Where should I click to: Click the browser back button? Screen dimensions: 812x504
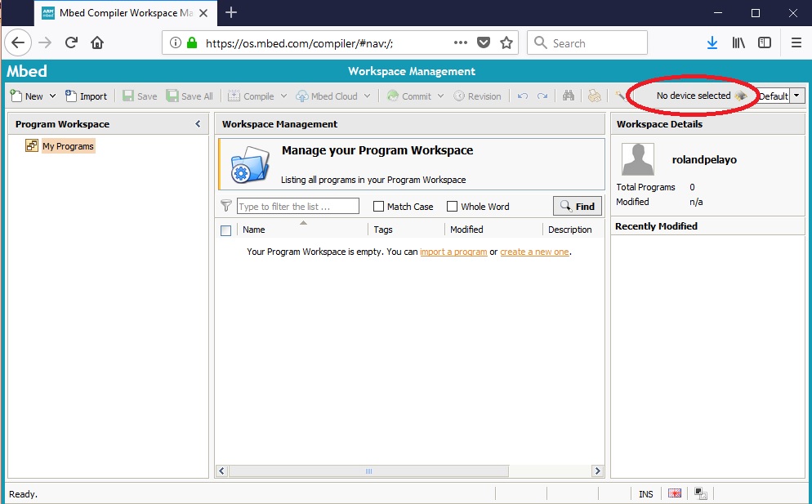click(18, 42)
